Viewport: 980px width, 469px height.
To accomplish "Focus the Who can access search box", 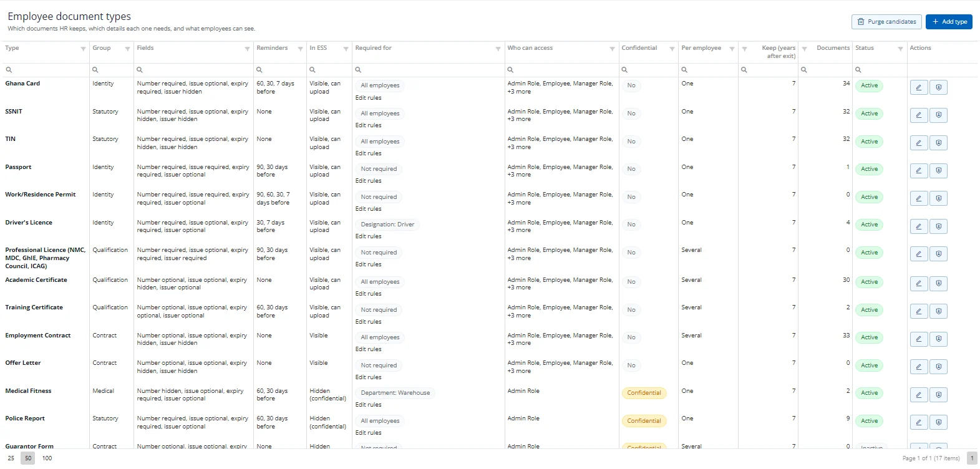I will coord(561,70).
